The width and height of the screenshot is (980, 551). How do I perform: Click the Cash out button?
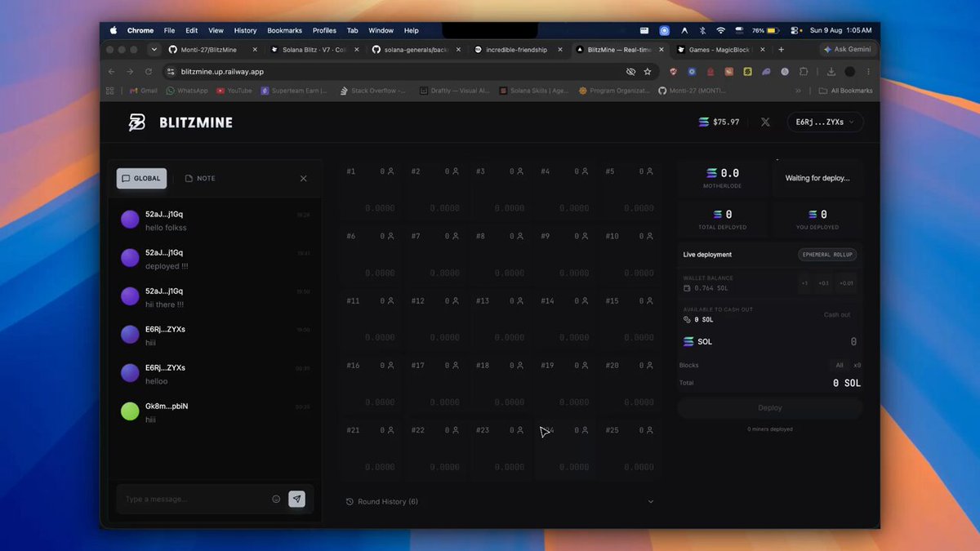[x=836, y=314]
